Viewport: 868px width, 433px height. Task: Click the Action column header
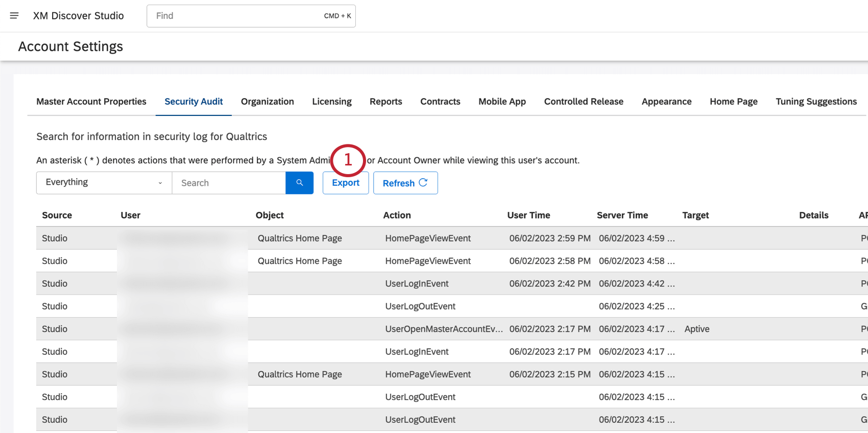(x=397, y=215)
